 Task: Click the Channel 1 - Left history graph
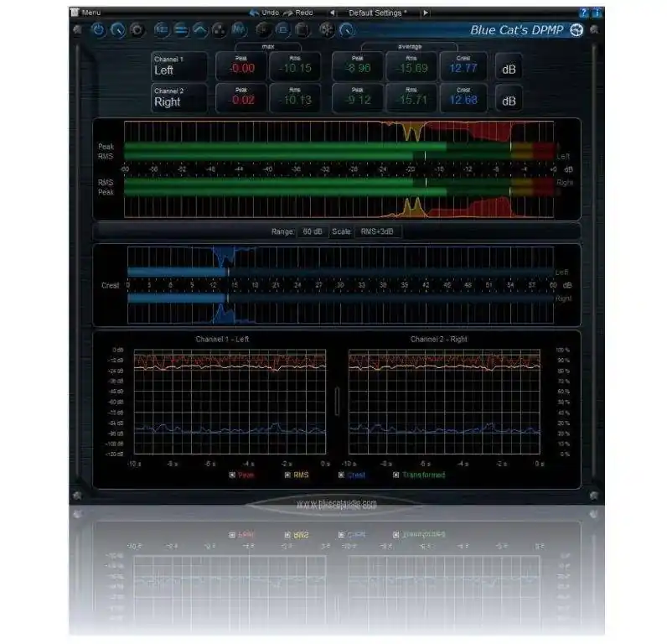click(230, 402)
